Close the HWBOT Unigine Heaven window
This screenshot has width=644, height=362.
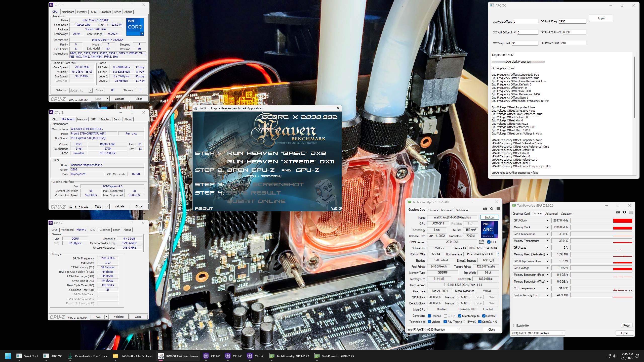click(x=338, y=108)
